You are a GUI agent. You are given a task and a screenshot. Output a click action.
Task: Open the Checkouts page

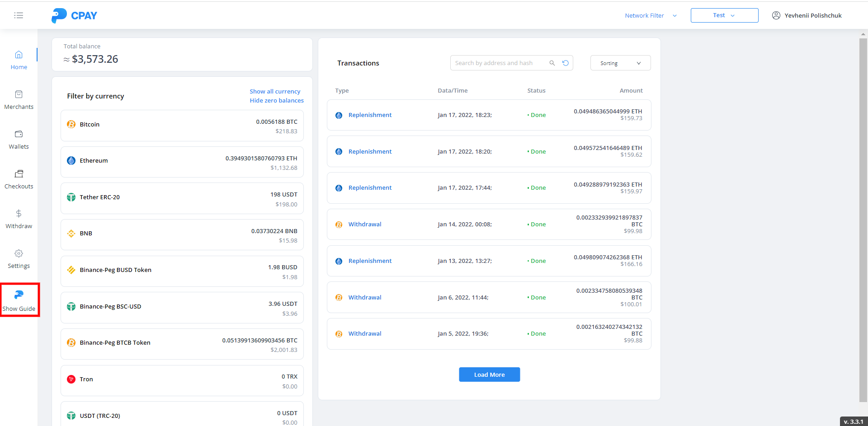[x=19, y=179]
